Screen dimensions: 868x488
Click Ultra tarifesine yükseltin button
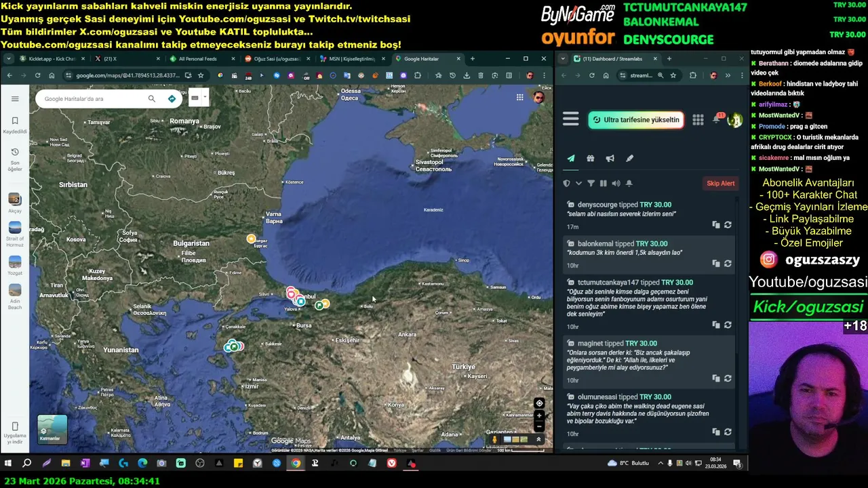coord(635,120)
